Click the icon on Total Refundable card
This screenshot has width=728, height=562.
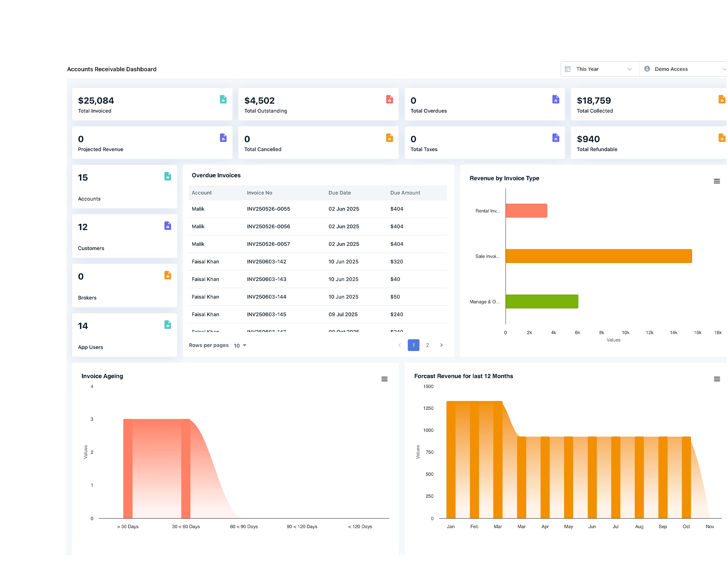tap(722, 138)
